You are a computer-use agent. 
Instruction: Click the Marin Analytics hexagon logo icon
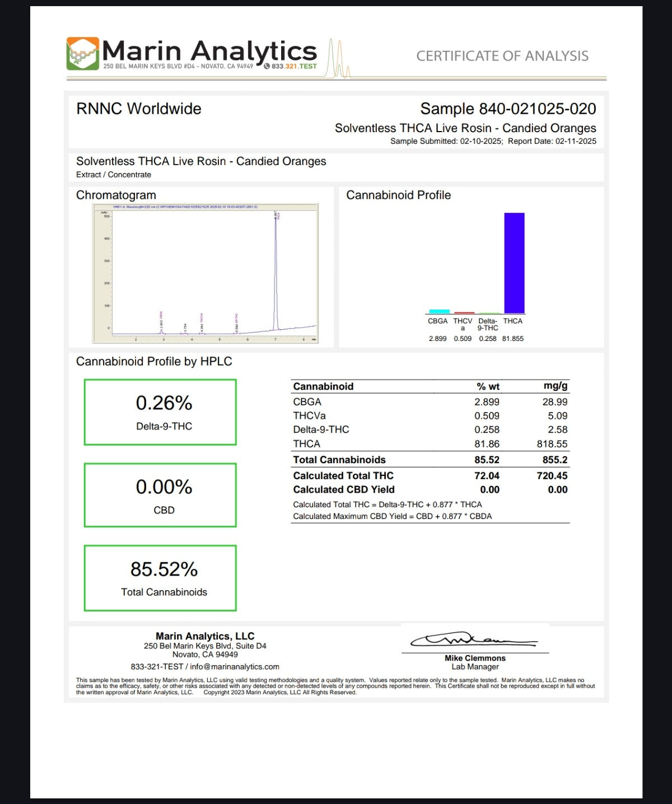pos(82,54)
